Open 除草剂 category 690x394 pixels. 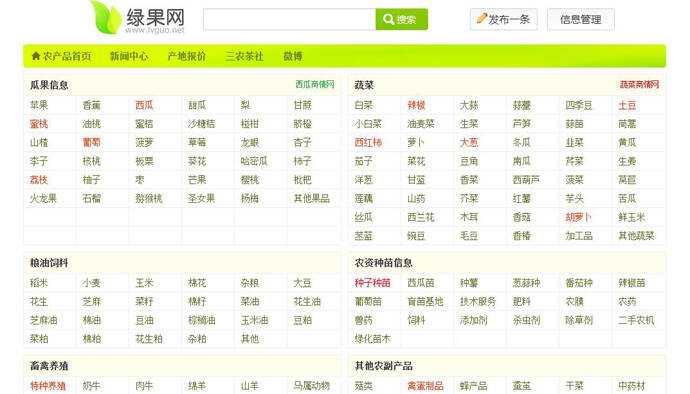point(579,320)
